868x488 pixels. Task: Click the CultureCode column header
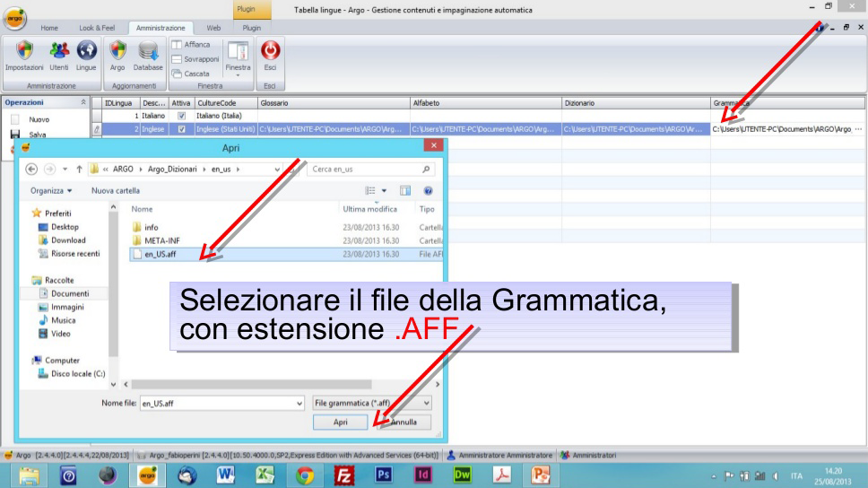click(x=226, y=103)
